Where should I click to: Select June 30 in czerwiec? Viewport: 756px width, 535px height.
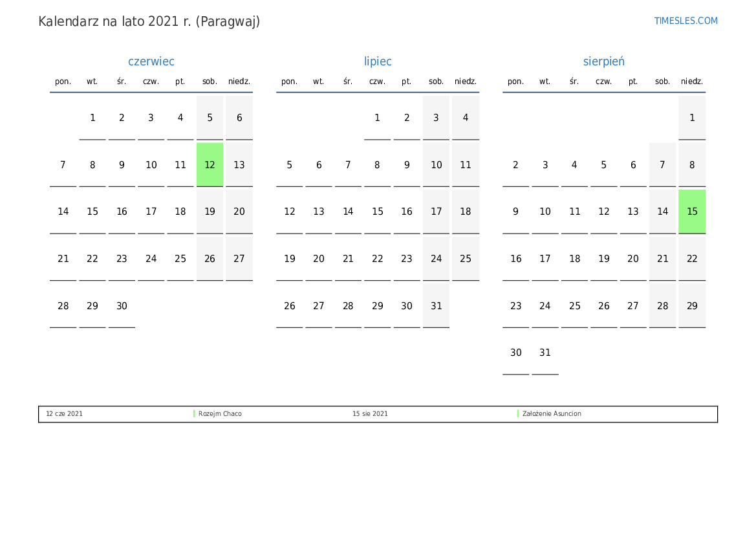(122, 306)
